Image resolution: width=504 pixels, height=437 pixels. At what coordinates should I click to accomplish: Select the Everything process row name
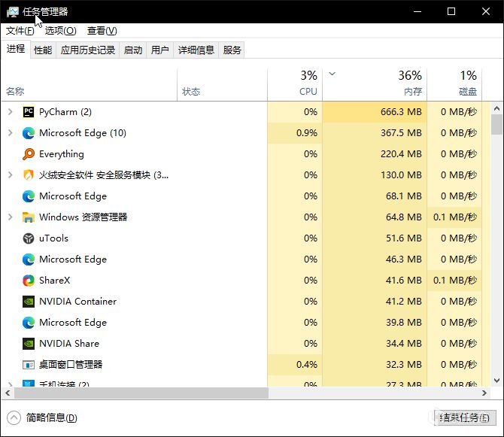pos(62,154)
